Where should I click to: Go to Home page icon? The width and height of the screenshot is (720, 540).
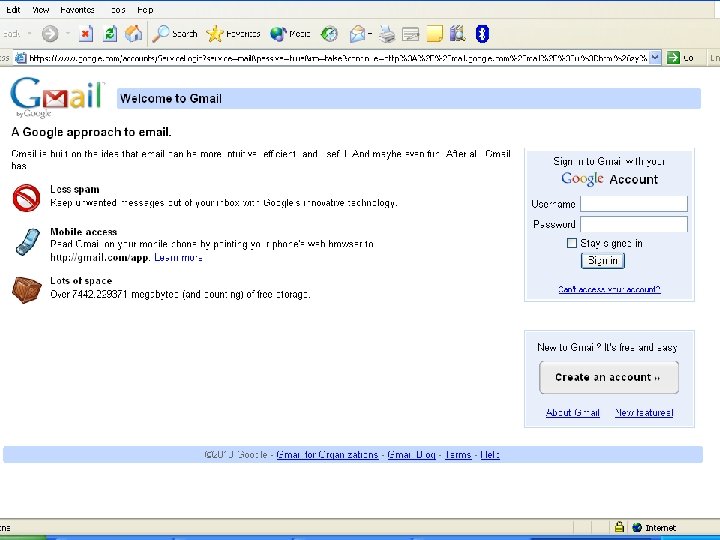point(134,34)
